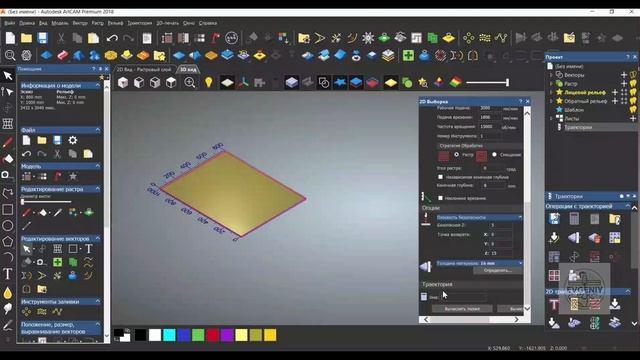Collapse the Редактирование векторов section
This screenshot has height=360, width=640.
click(x=98, y=238)
